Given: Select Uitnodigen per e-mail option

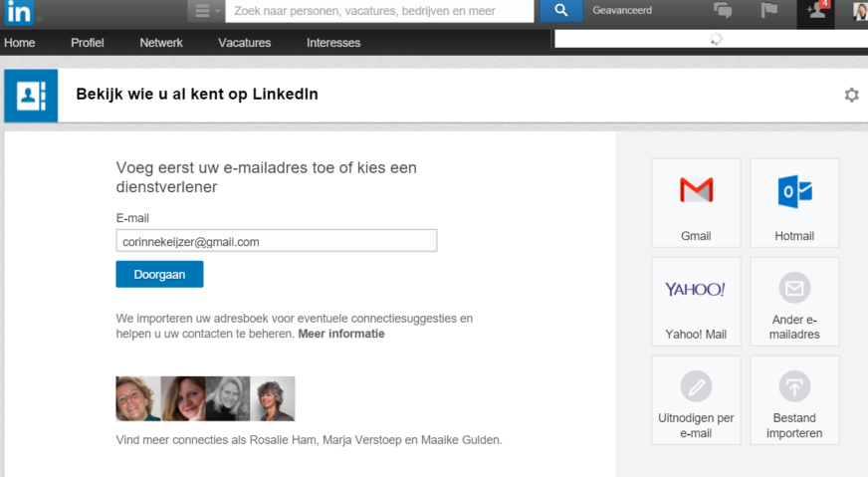Looking at the screenshot, I should [696, 399].
